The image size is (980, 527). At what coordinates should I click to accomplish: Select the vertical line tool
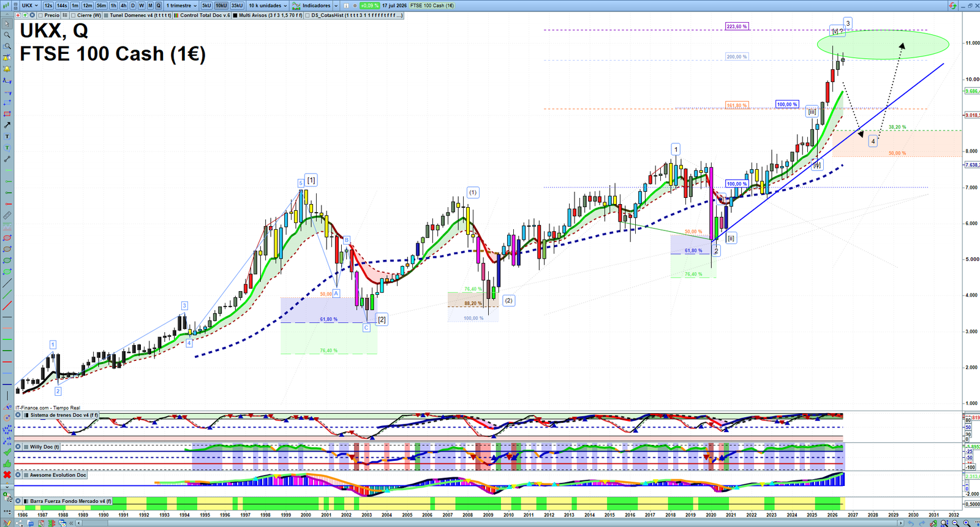pyautogui.click(x=7, y=395)
